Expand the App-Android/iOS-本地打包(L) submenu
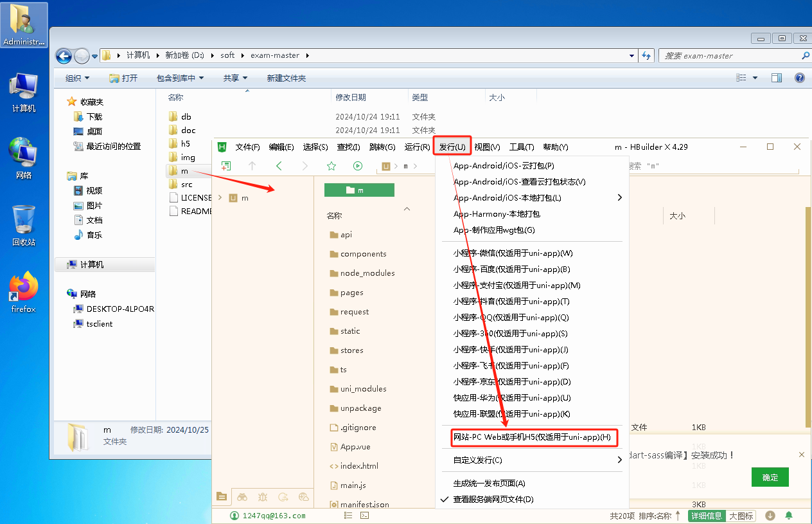This screenshot has height=524, width=812. coord(619,198)
